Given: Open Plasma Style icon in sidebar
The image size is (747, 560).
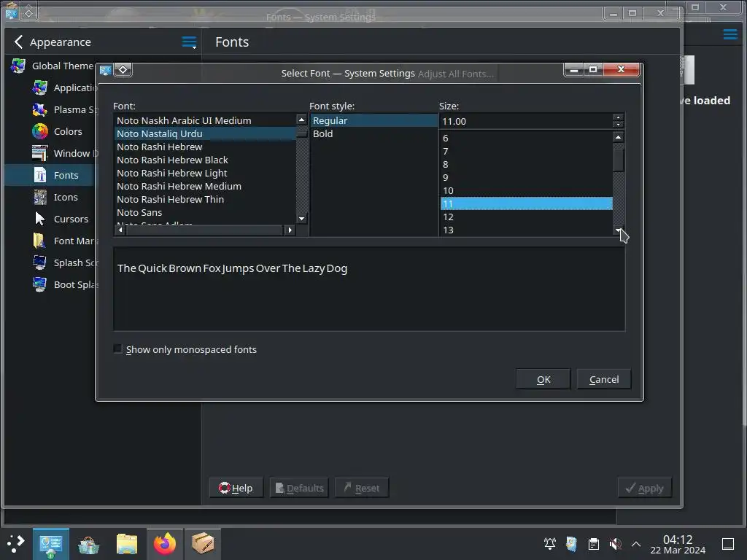Looking at the screenshot, I should click(x=40, y=109).
